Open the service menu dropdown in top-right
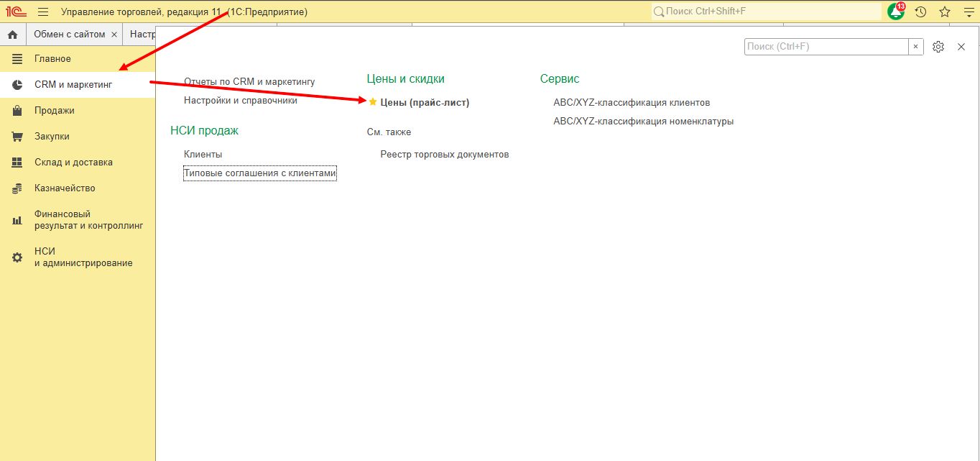Screen dimensions: 980x461 (967, 12)
